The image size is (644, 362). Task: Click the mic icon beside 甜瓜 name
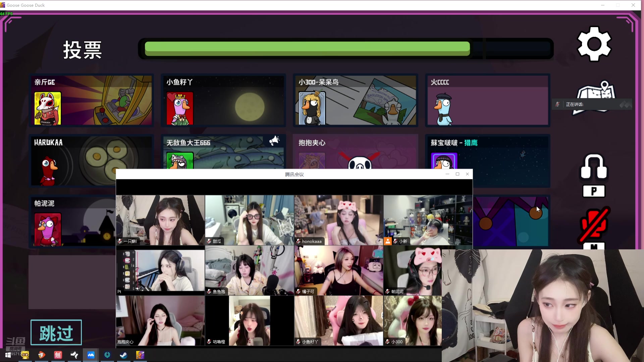click(x=209, y=241)
